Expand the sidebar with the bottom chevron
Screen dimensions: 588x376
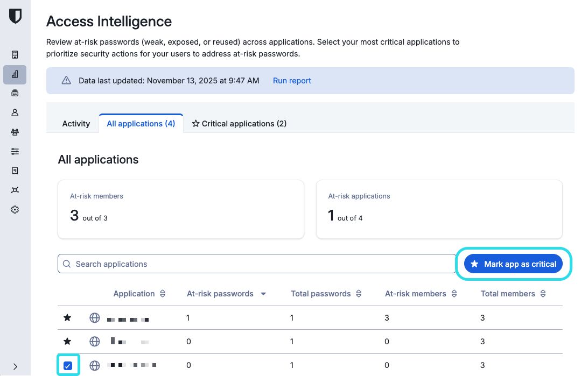coord(15,366)
